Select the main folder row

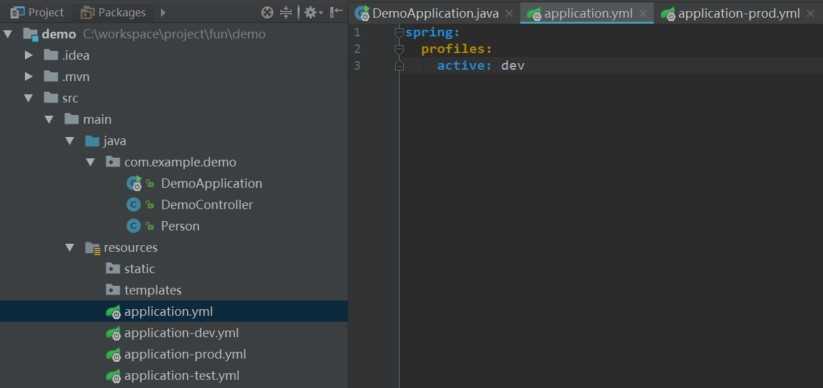174,120
